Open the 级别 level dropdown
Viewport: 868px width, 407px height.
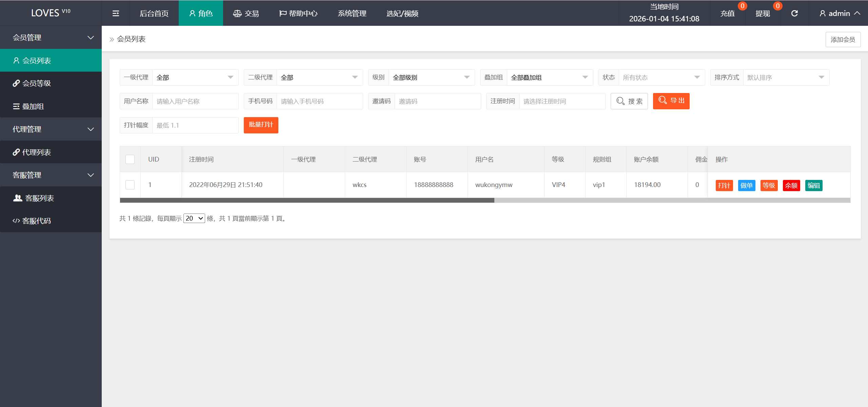pos(431,77)
